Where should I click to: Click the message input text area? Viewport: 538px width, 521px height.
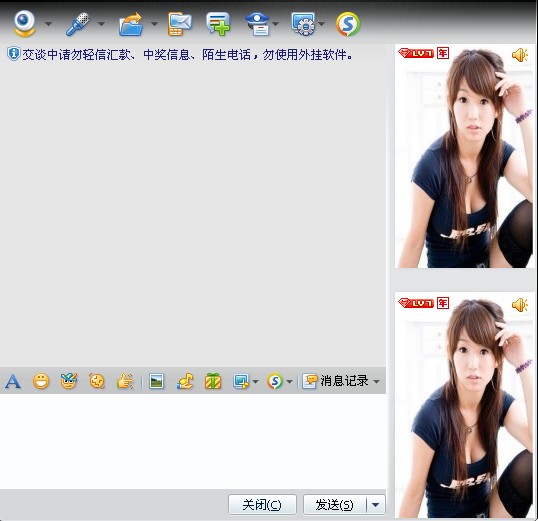pyautogui.click(x=193, y=441)
